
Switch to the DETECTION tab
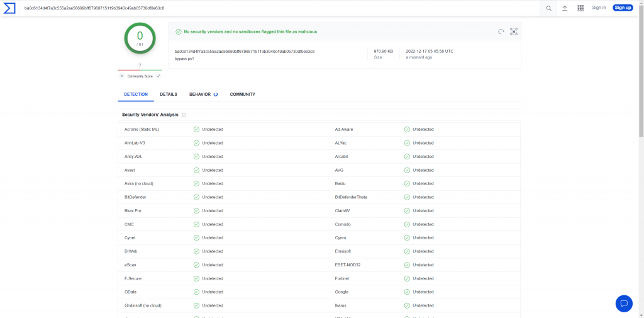(136, 94)
